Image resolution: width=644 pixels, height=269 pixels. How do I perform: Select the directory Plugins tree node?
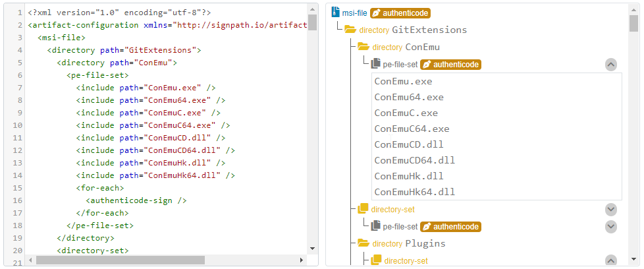[x=409, y=243]
